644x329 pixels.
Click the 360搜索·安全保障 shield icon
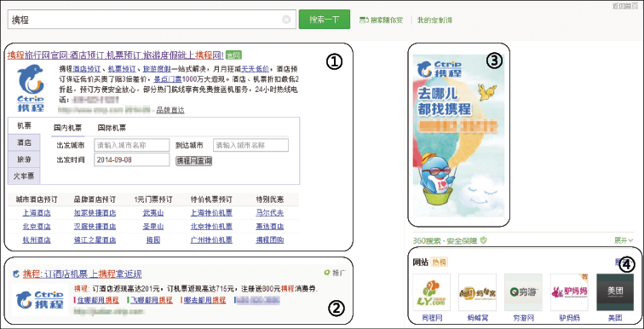click(483, 240)
